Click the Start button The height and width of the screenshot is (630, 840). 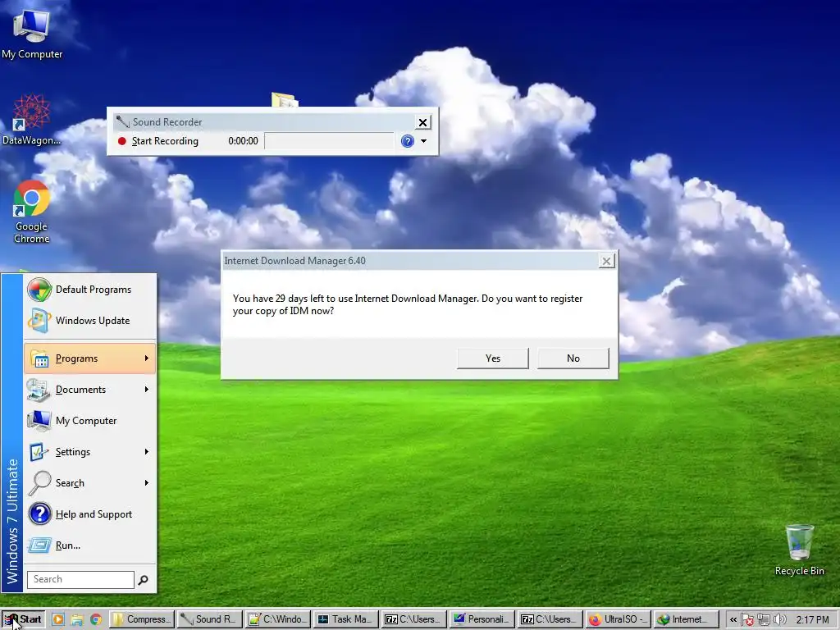click(22, 619)
